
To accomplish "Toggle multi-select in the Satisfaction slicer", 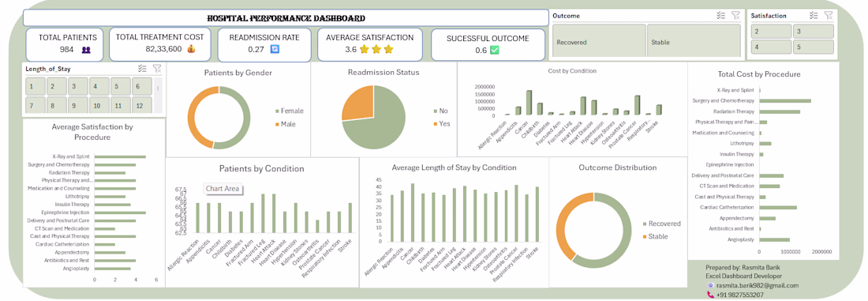I will click(814, 16).
